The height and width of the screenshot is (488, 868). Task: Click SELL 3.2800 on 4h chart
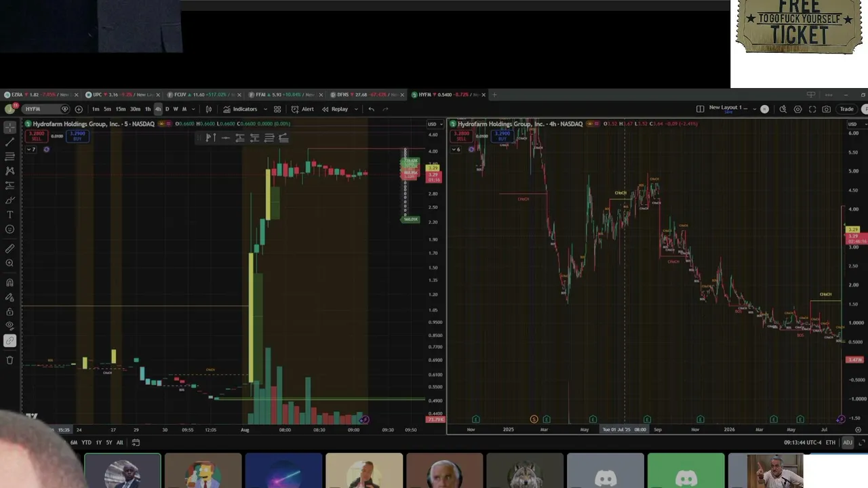461,136
